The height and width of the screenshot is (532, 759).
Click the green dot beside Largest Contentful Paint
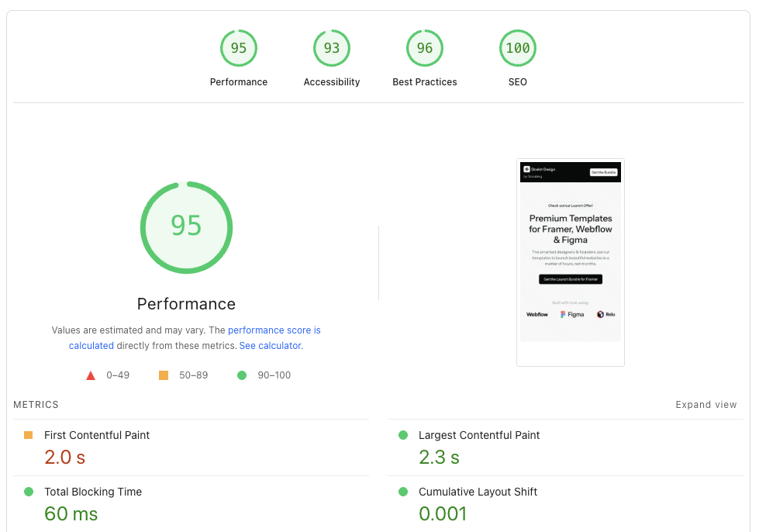click(402, 435)
